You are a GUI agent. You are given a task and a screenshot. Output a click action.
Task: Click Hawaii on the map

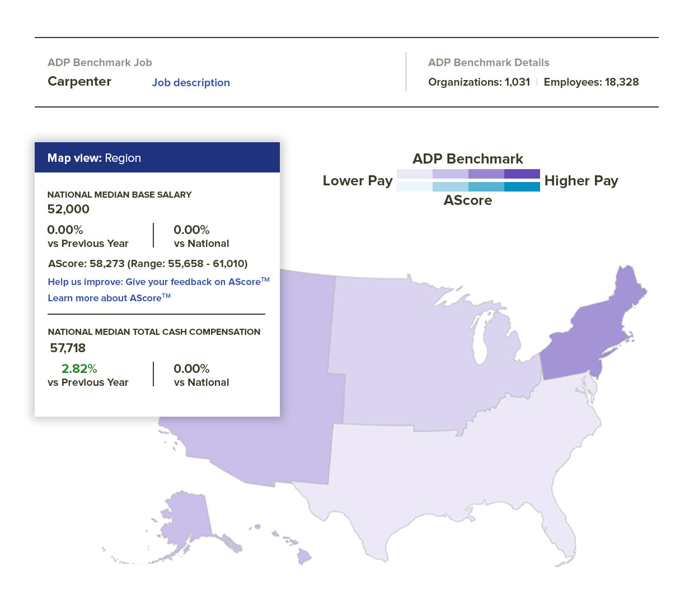(x=304, y=556)
